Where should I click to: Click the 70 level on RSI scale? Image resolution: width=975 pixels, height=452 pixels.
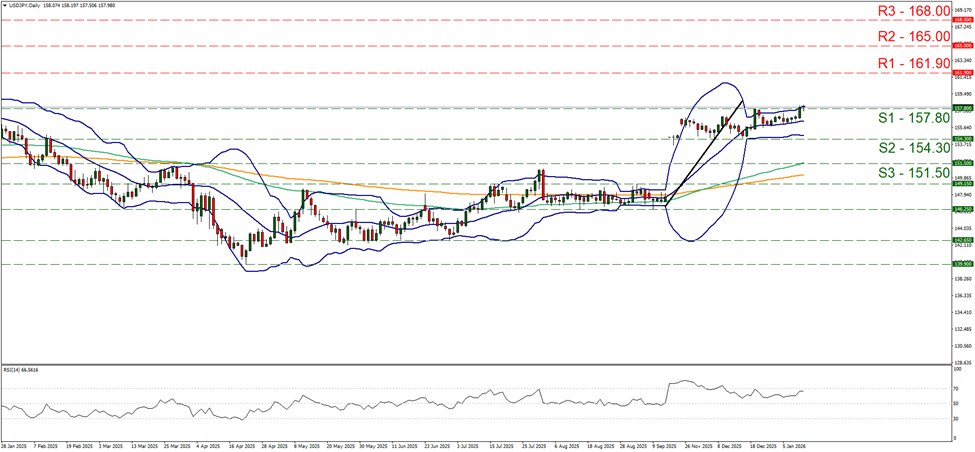tap(957, 387)
